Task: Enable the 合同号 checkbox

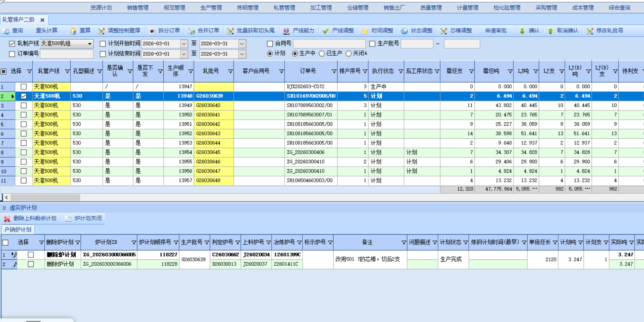Action: pos(269,44)
